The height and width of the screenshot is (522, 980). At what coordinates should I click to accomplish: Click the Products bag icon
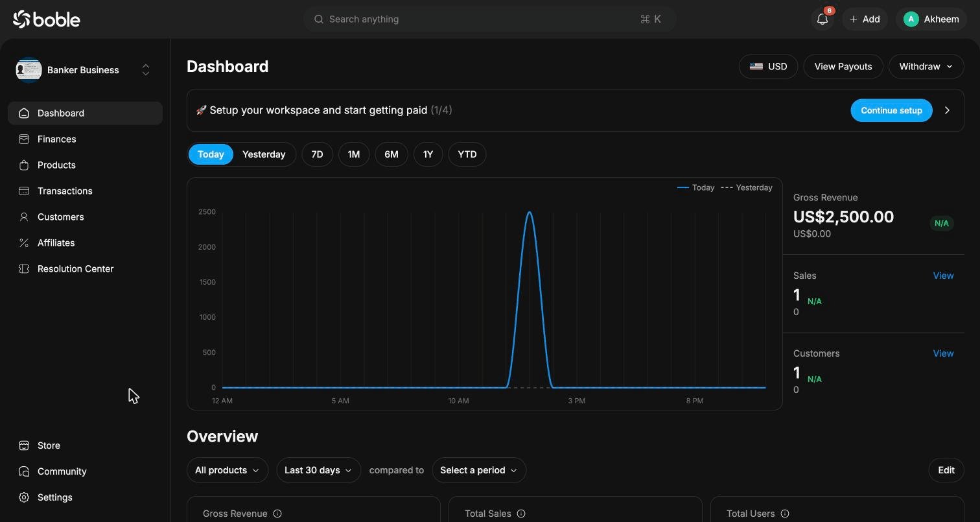tap(24, 165)
